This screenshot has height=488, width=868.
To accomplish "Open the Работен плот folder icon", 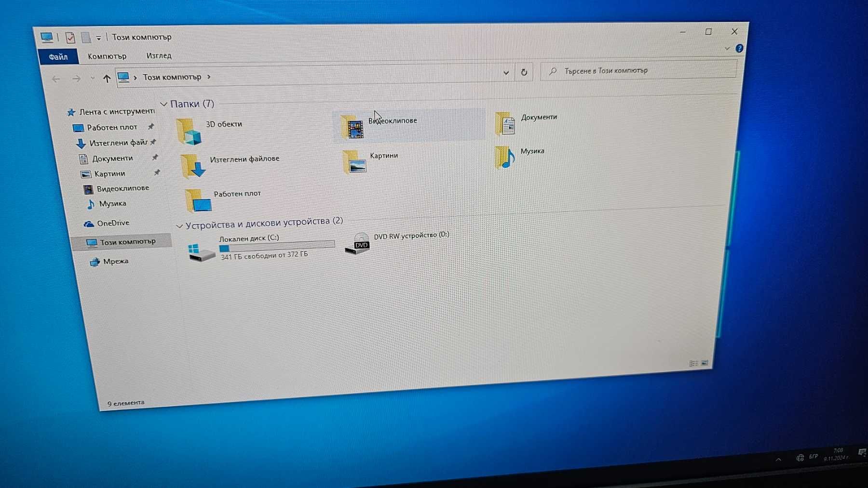I will click(x=199, y=200).
